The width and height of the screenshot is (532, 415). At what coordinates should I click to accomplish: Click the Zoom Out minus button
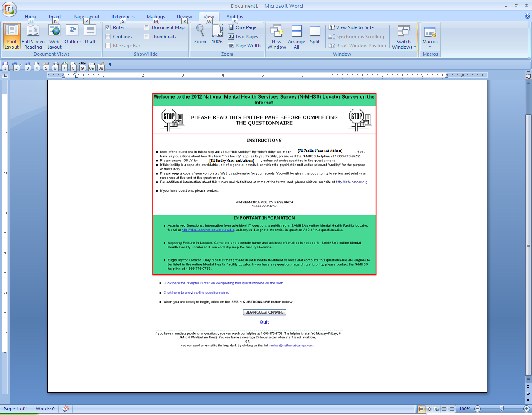478,409
